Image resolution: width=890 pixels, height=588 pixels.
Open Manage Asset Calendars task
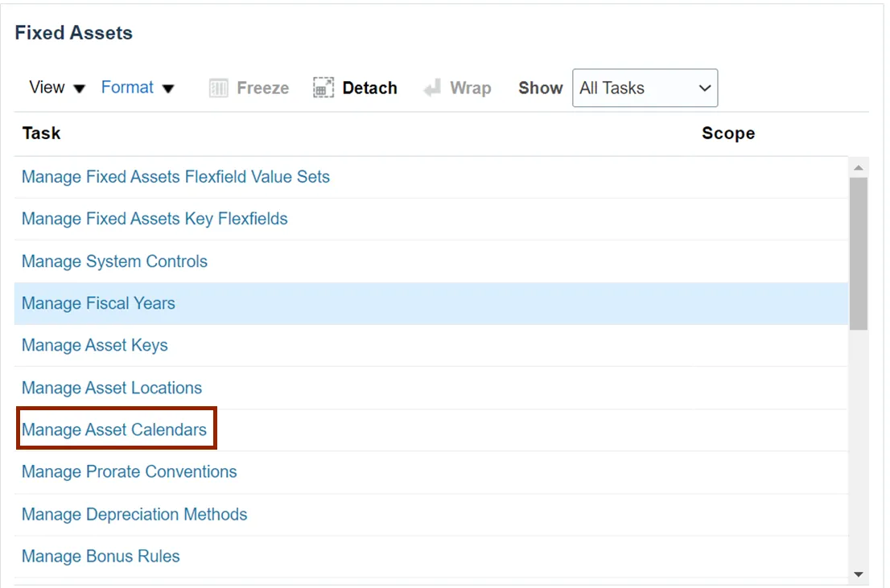click(114, 430)
